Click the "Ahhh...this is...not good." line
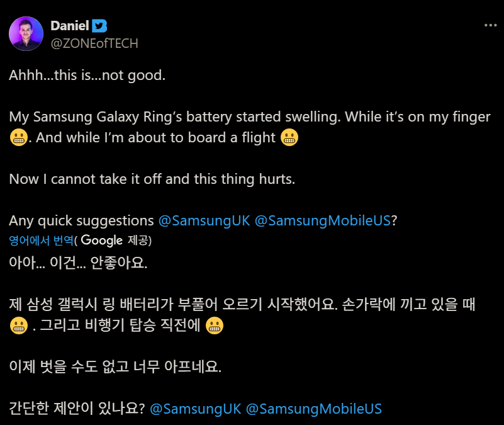504x425 pixels. (87, 76)
